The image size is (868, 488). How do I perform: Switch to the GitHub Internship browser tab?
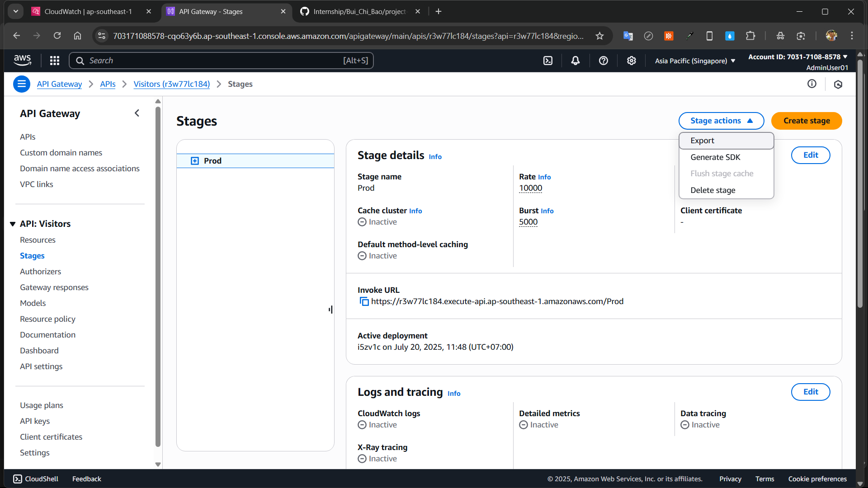pos(360,11)
